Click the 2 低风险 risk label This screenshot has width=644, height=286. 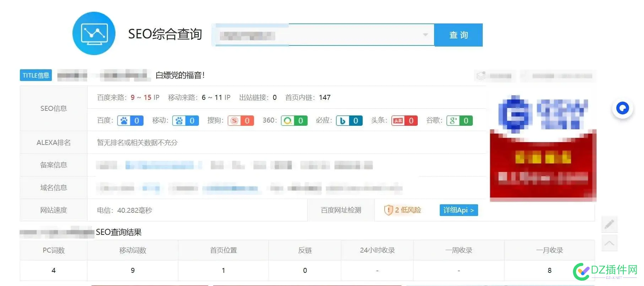[x=408, y=210]
